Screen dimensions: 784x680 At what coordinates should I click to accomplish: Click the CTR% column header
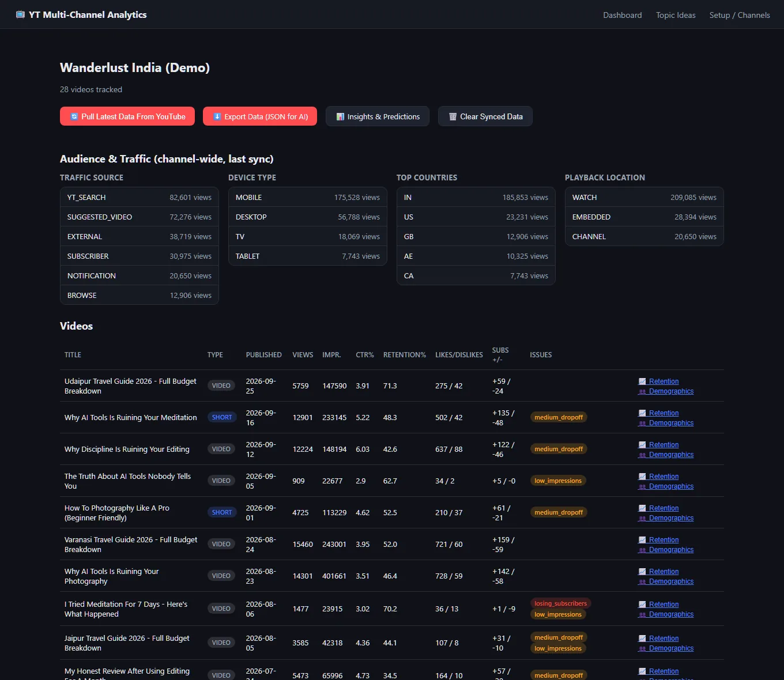pyautogui.click(x=365, y=355)
